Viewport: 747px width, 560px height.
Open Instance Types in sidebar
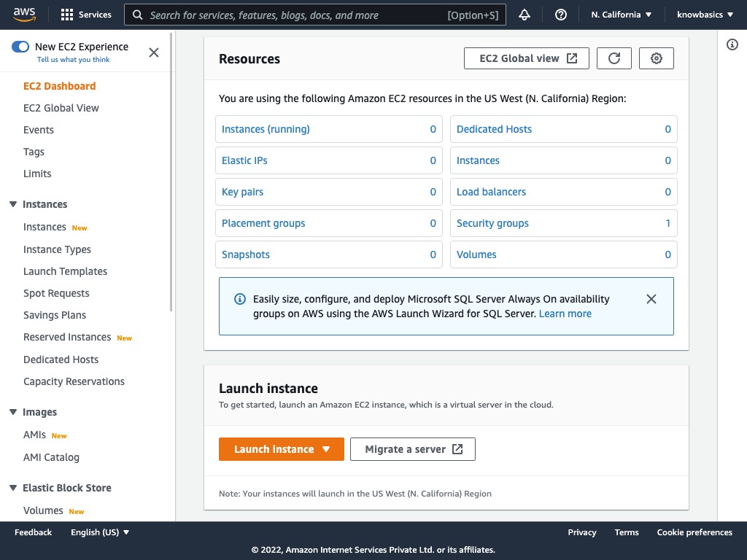(x=57, y=249)
